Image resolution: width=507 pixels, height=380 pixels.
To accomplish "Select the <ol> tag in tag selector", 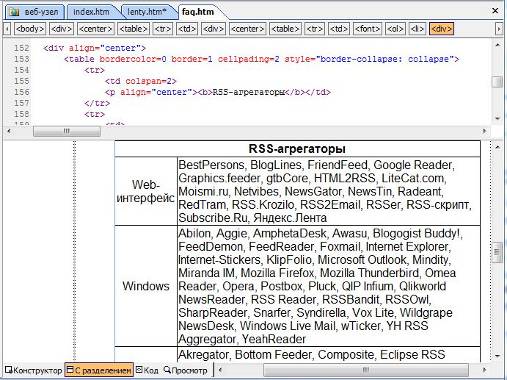I will (x=395, y=29).
